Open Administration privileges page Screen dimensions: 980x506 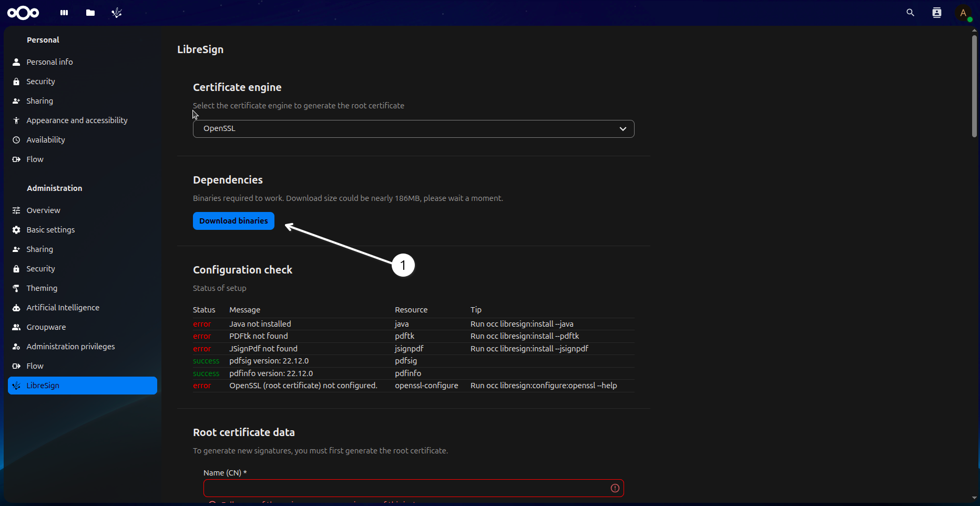tap(83, 347)
